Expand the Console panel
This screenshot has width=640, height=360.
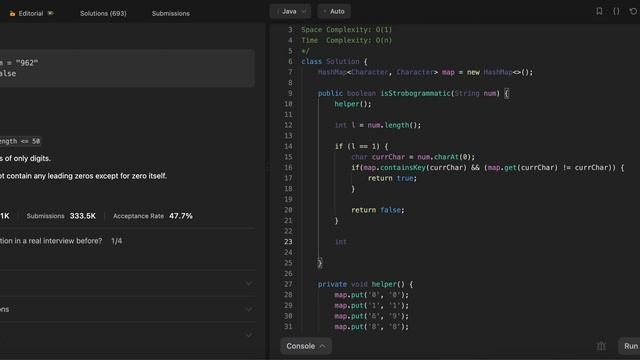pyautogui.click(x=306, y=346)
